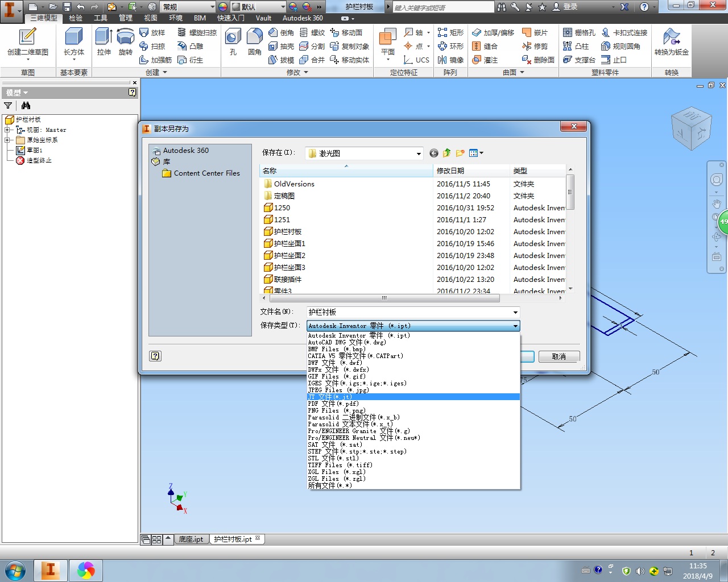Choose PDF 文件 (*.pdf) file type
Viewport: 728px width, 582px height.
point(413,404)
